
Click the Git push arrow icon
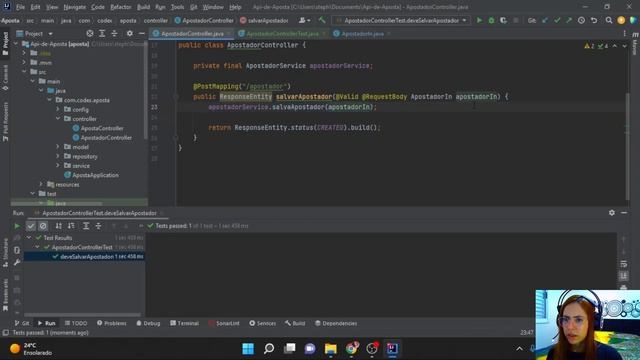coord(569,20)
